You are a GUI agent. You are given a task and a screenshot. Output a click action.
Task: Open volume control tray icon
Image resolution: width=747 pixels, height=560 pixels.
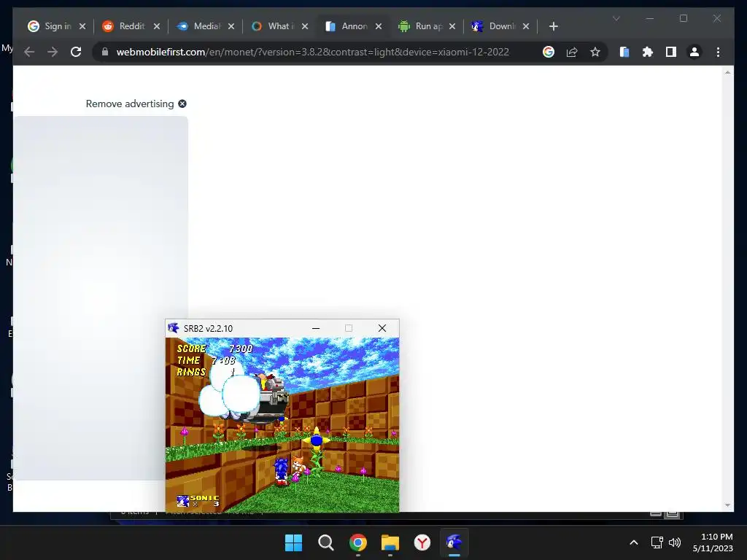tap(675, 542)
